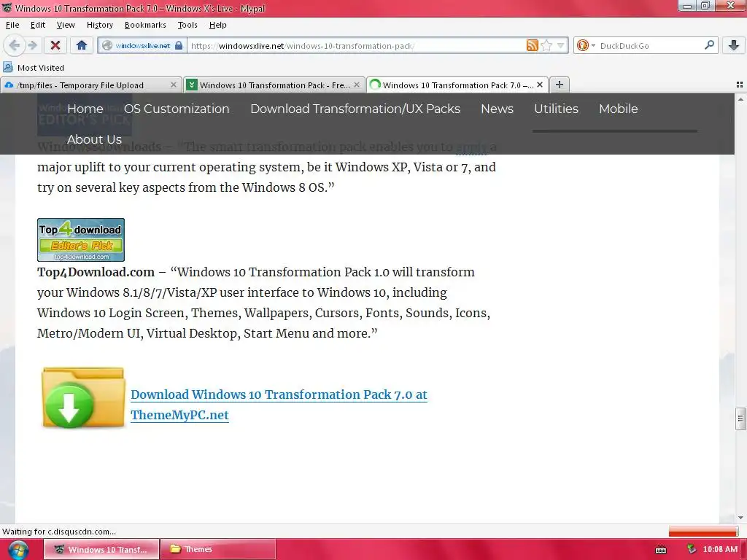Viewport: 747px width, 560px height.
Task: Go forward using the browser forward arrow
Action: click(33, 45)
